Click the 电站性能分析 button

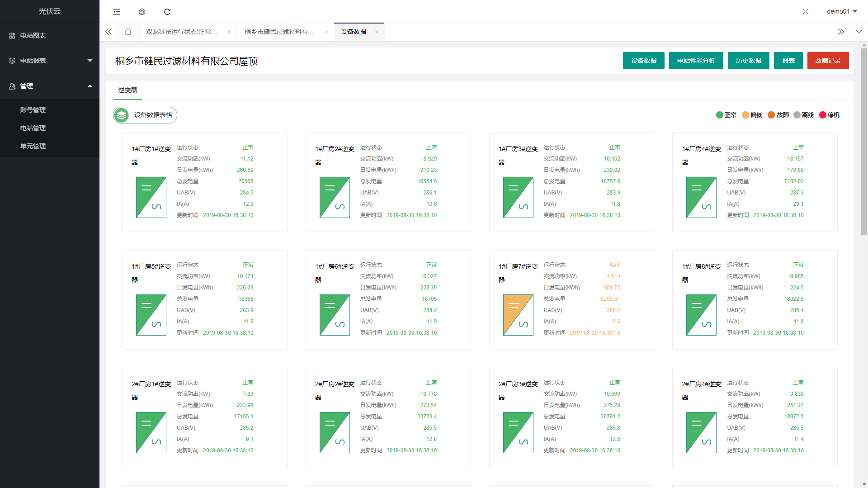pos(696,61)
